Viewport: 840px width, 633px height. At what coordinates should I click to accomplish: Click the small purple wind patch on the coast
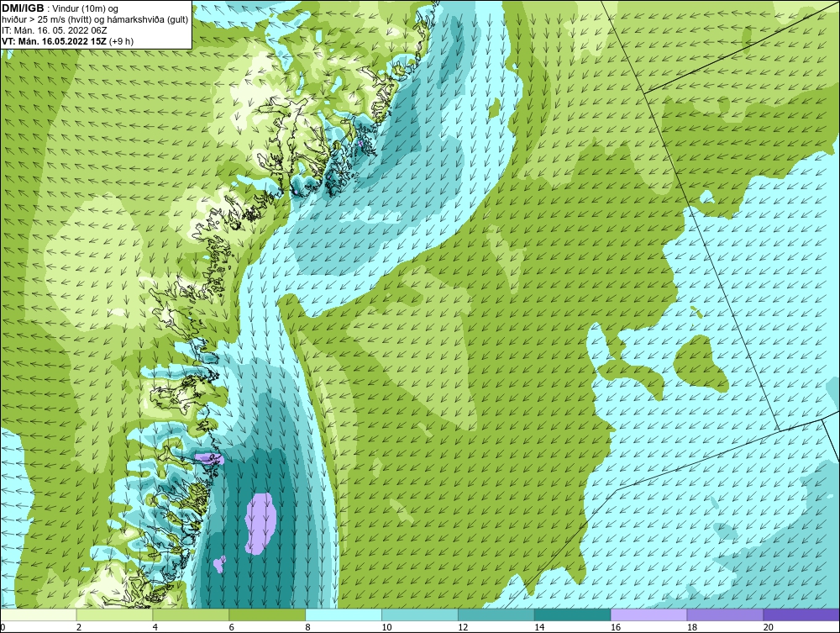[209, 458]
